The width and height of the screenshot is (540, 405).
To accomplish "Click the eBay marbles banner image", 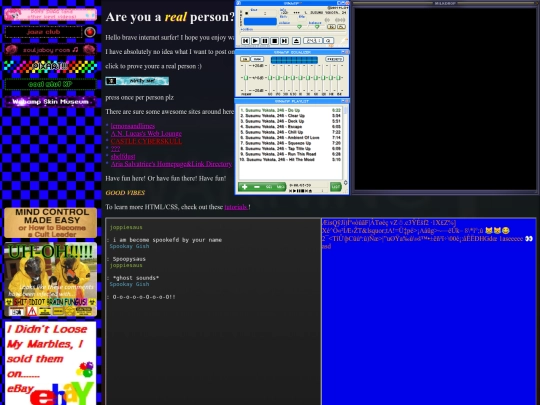I will [50, 363].
